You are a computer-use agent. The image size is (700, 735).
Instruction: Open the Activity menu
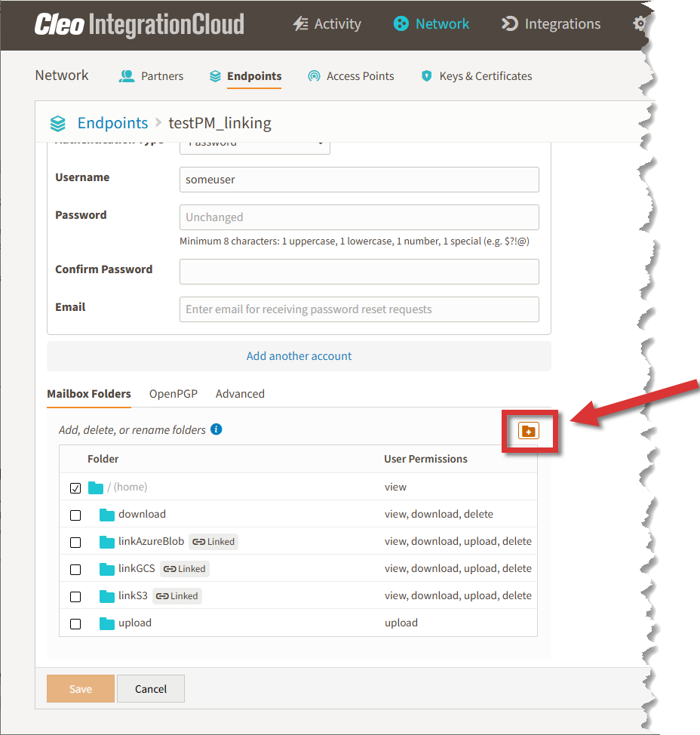pyautogui.click(x=327, y=24)
